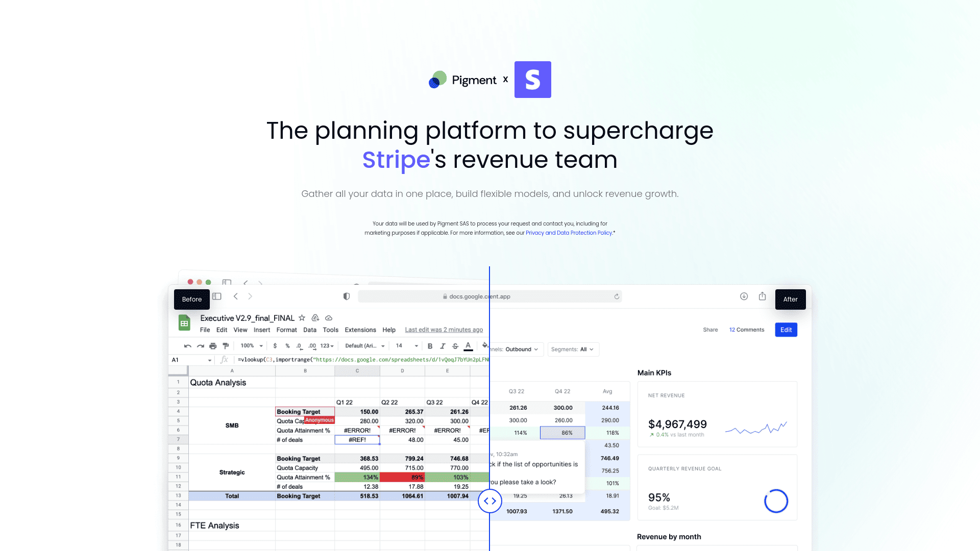This screenshot has height=551, width=980.
Task: Click the move to Drive icon
Action: [x=315, y=318]
